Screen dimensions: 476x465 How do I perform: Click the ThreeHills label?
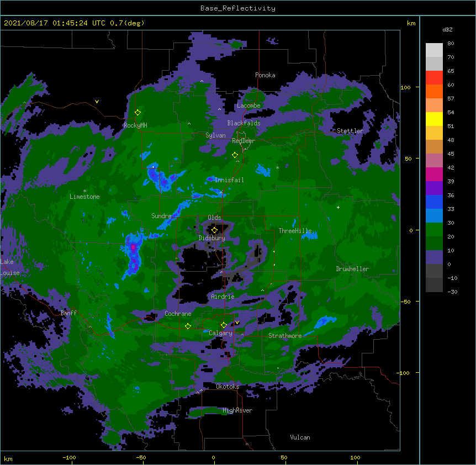tap(295, 231)
